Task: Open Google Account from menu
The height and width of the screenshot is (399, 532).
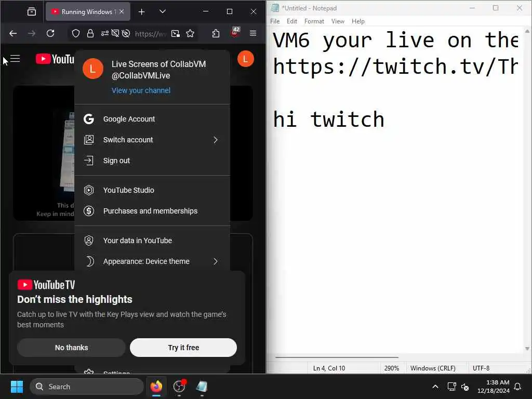Action: (x=152, y=119)
